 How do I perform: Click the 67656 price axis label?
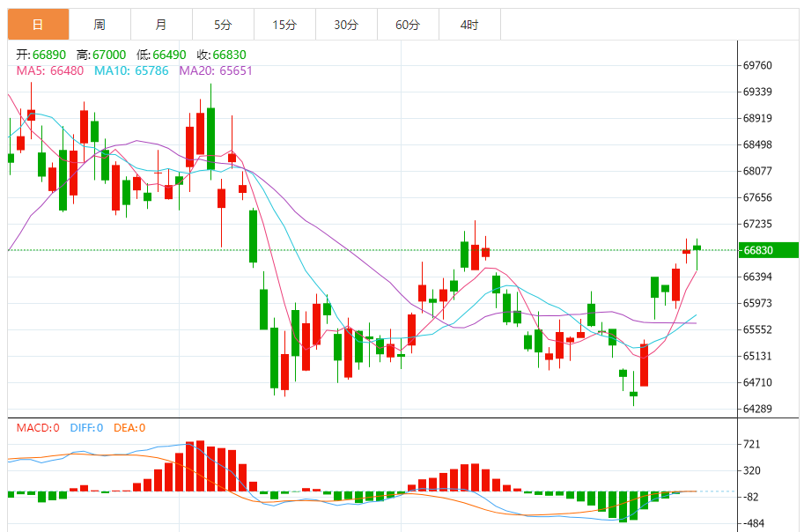[757, 197]
